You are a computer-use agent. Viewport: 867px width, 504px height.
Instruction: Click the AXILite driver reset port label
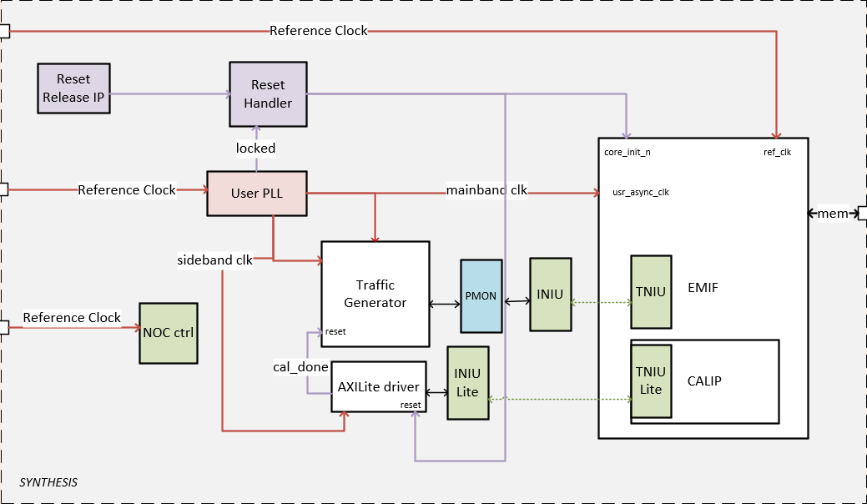click(411, 405)
